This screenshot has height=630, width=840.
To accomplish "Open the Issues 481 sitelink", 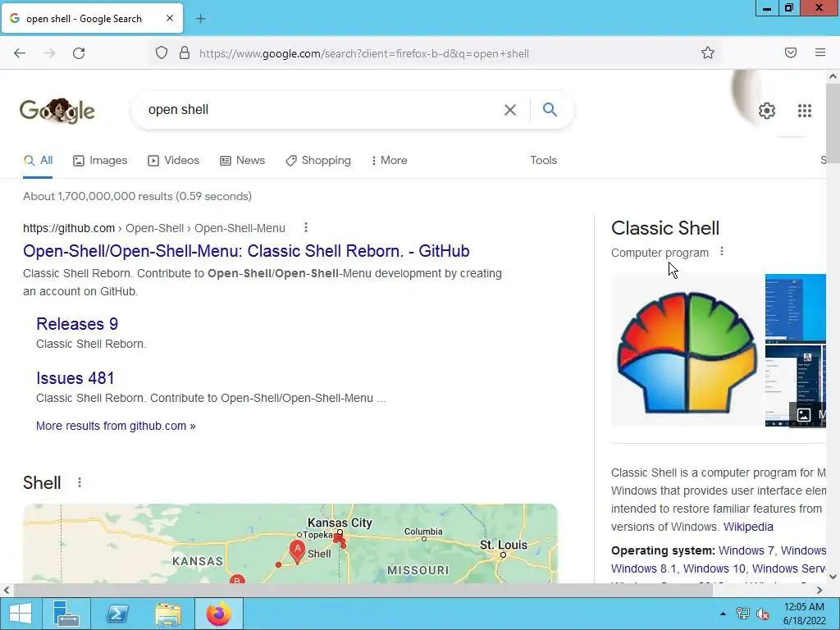I will coord(75,377).
